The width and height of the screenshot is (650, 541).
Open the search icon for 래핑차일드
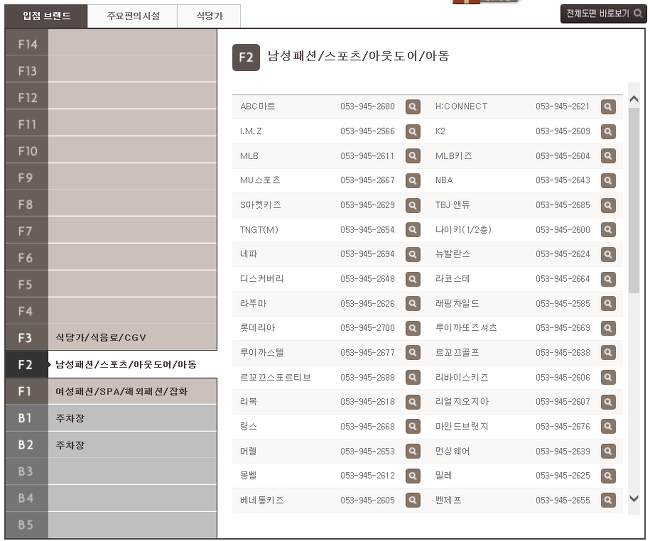(x=608, y=303)
